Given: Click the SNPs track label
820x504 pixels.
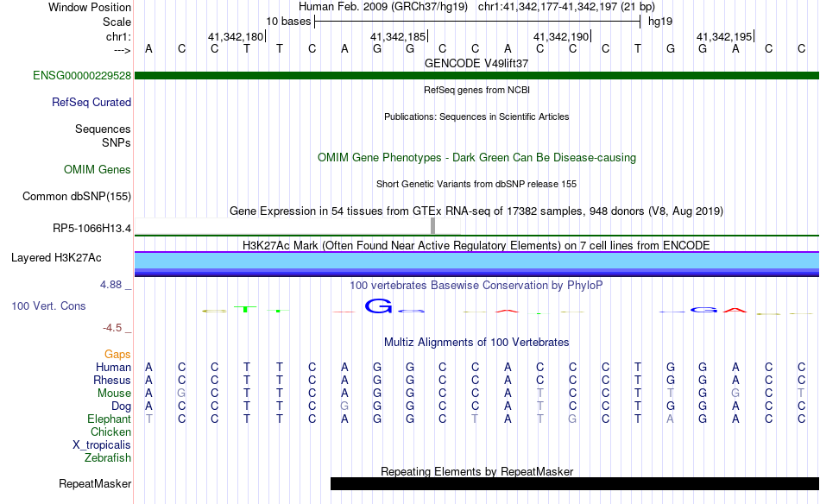Looking at the screenshot, I should pyautogui.click(x=117, y=142).
